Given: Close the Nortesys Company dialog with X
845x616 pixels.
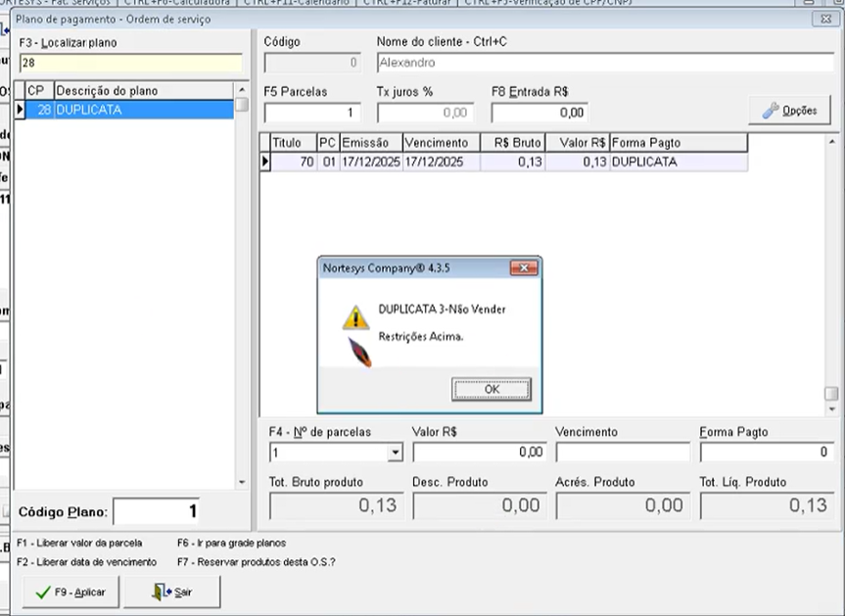Looking at the screenshot, I should [x=524, y=267].
